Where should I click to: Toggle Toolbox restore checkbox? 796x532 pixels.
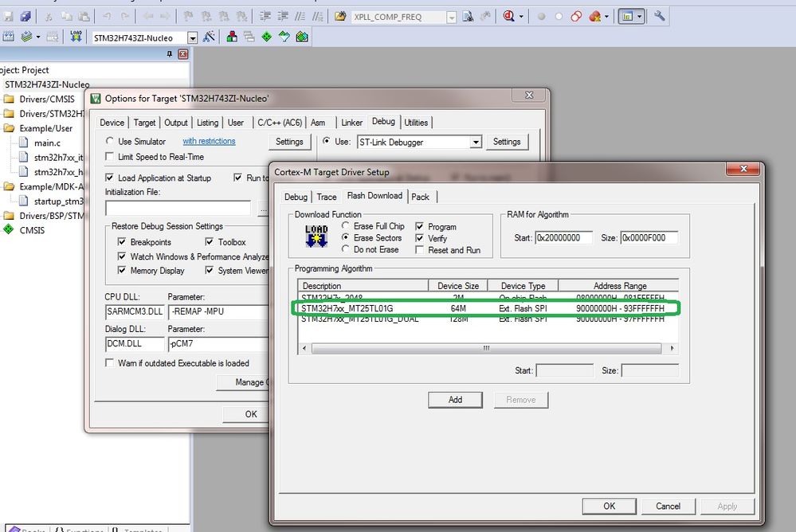click(x=209, y=241)
